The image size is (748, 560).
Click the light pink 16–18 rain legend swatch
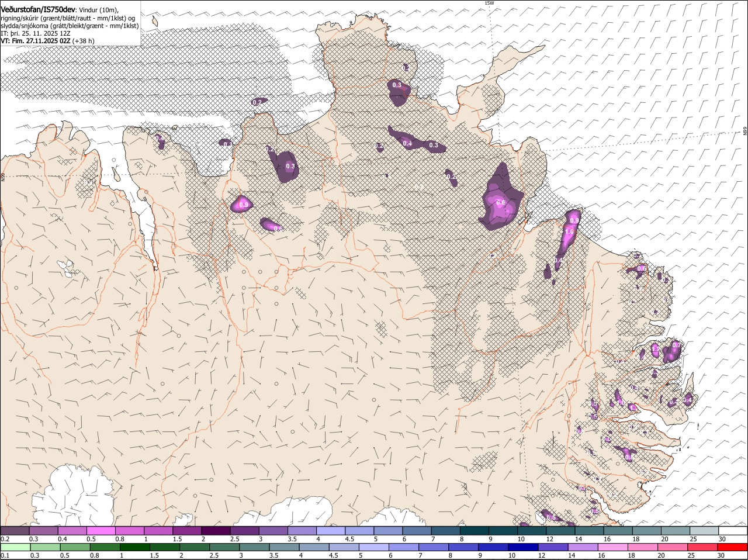(x=614, y=547)
